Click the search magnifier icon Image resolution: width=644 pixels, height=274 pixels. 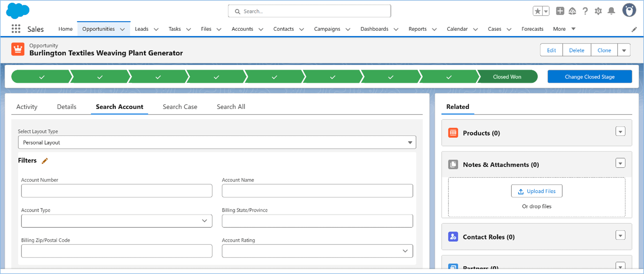237,11
